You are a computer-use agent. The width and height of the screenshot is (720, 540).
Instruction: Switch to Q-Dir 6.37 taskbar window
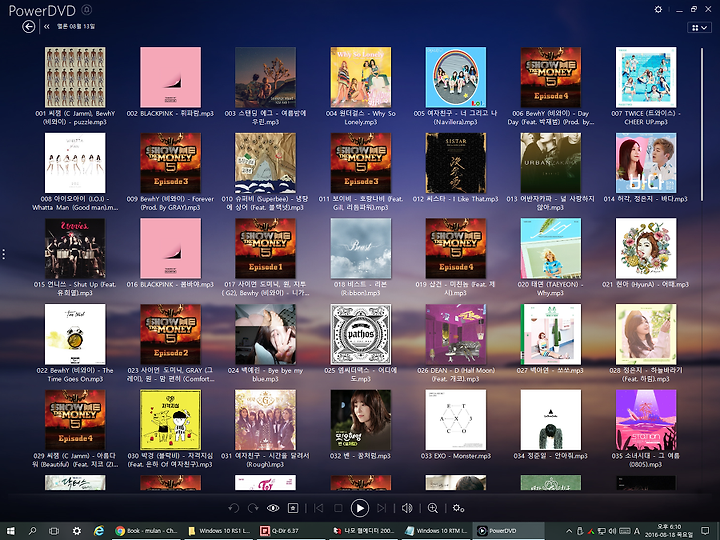[x=292, y=531]
